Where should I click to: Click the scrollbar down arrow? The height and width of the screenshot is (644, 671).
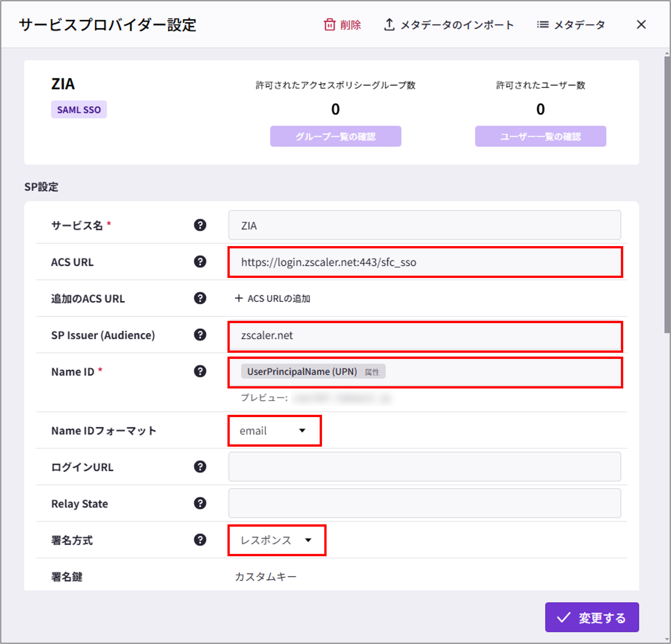tap(666, 639)
